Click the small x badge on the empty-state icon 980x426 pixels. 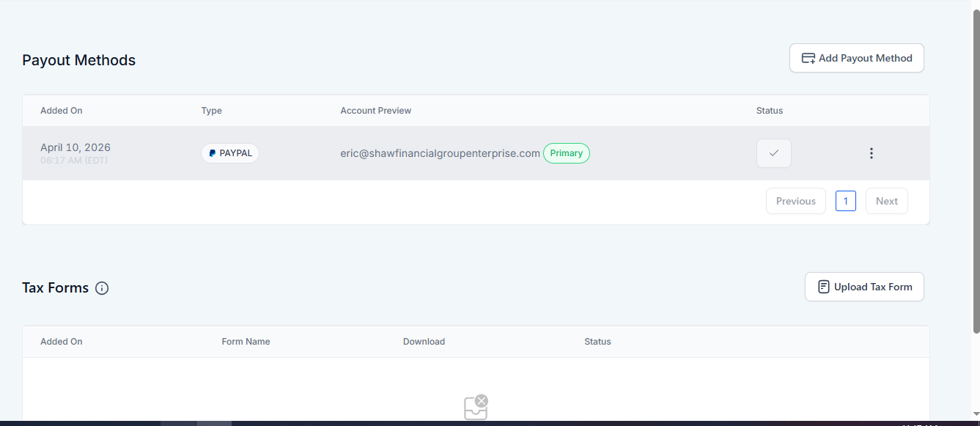[482, 400]
